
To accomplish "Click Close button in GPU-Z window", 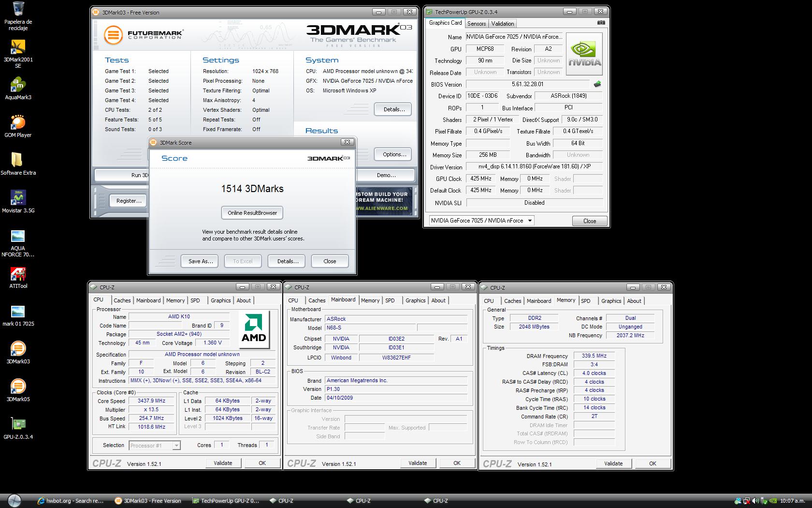I will click(x=590, y=221).
